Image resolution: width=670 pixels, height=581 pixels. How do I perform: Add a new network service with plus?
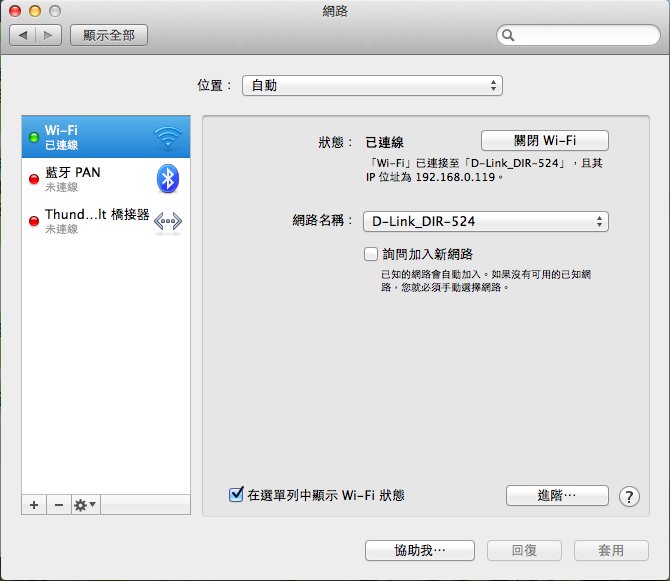coord(34,505)
